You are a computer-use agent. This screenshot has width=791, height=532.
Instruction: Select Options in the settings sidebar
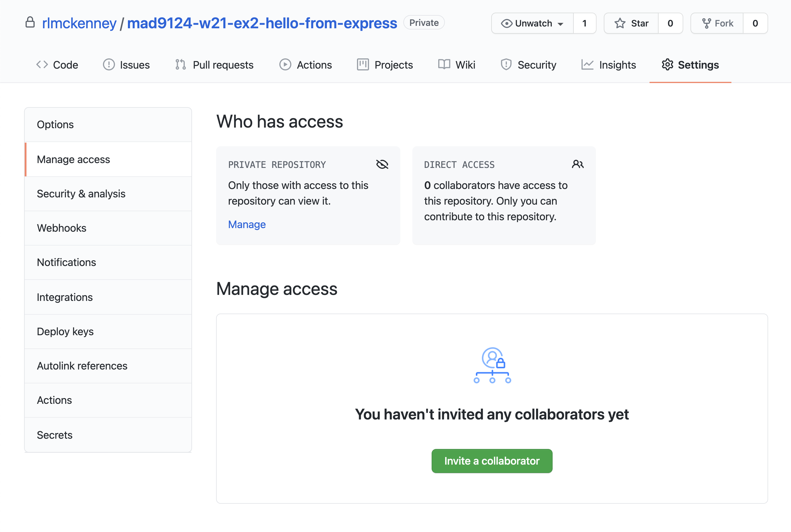[x=108, y=125]
